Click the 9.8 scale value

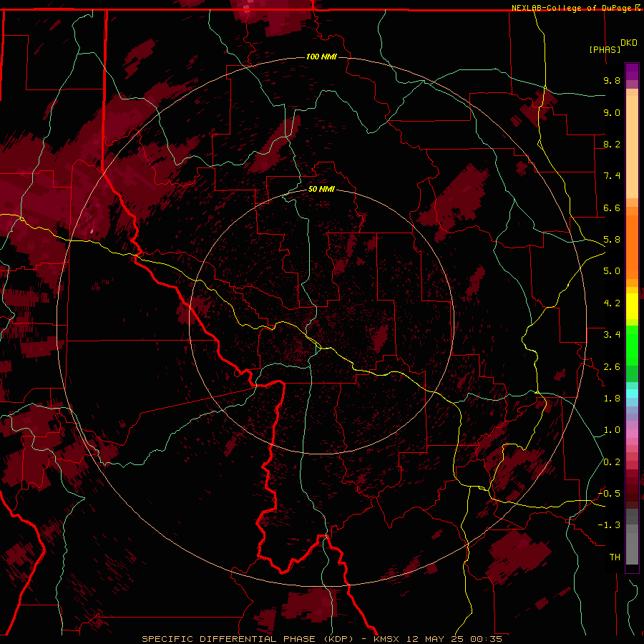click(612, 80)
